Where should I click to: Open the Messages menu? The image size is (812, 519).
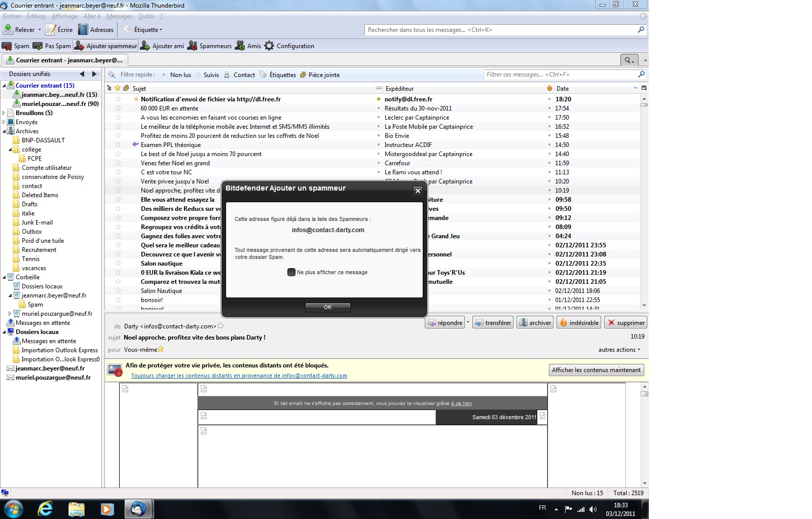coord(119,16)
